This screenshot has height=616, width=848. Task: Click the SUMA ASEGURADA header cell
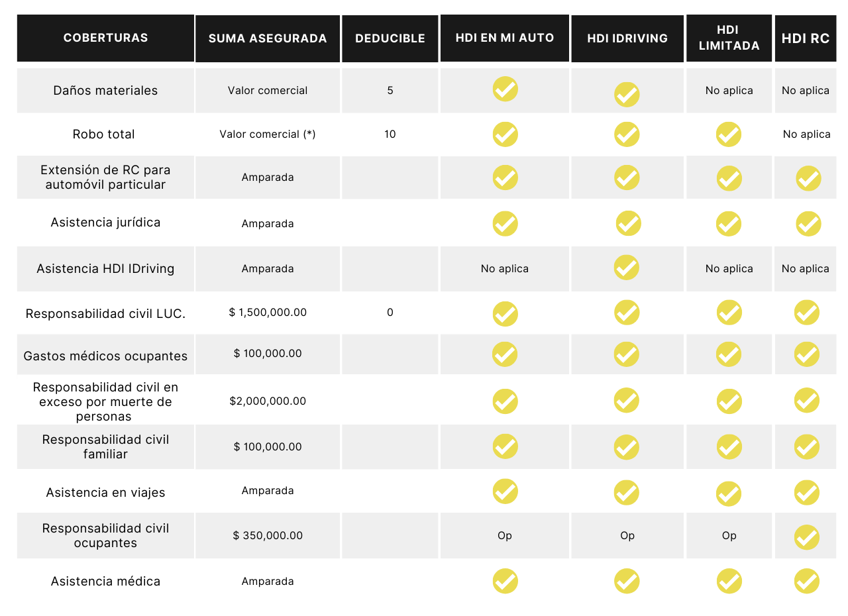point(268,38)
